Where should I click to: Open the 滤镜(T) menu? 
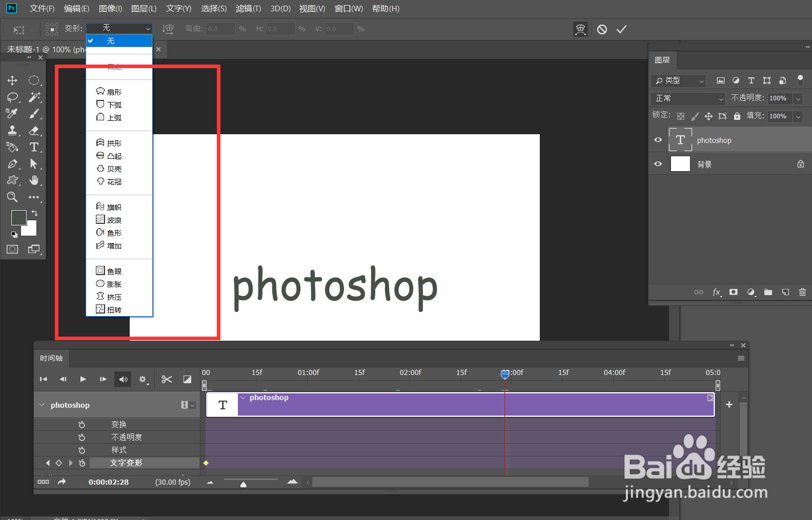pos(248,8)
